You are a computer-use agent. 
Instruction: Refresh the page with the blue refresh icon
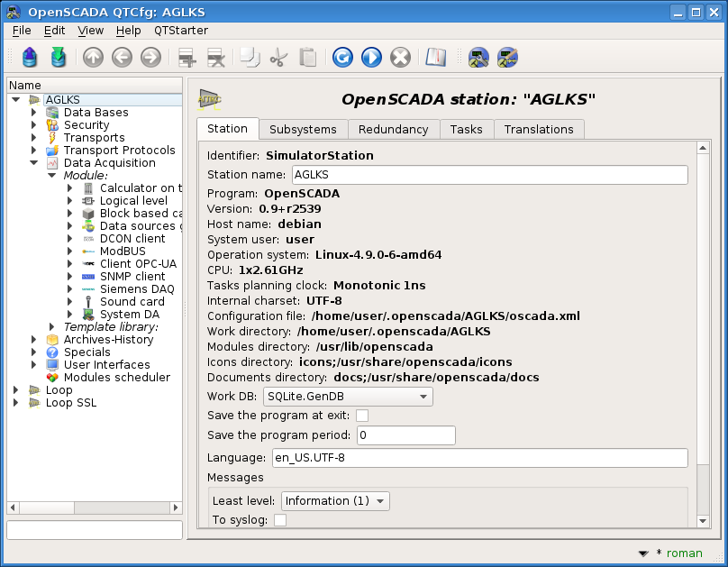342,58
